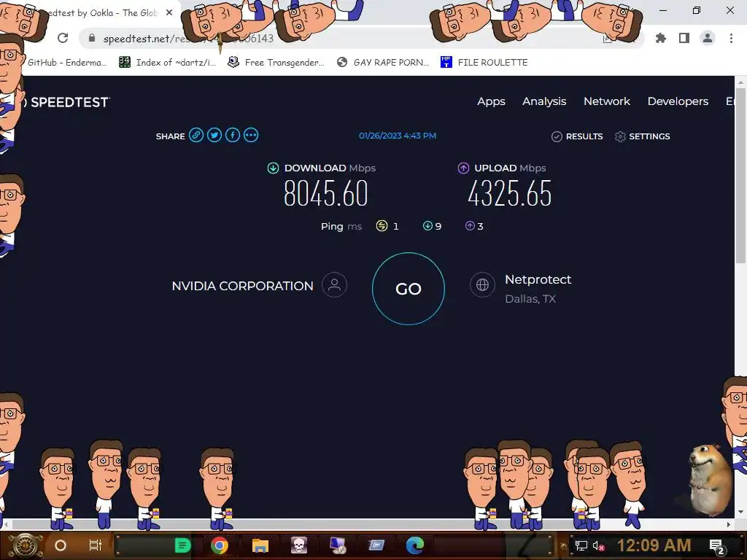Viewport: 747px width, 560px height.
Task: Open Chrome extensions puzzle icon
Action: click(661, 38)
